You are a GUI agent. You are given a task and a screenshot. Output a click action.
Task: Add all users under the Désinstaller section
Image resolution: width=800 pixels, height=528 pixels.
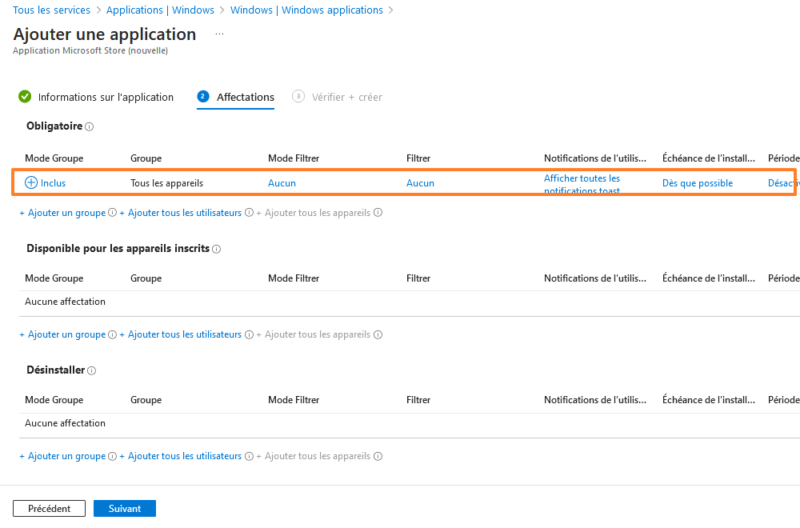click(x=185, y=456)
